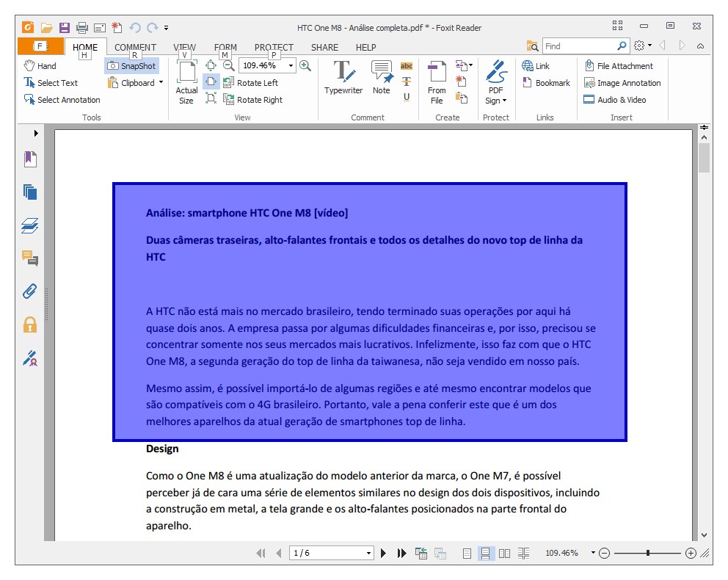728x580 pixels.
Task: Click the zoom slider handle
Action: pyautogui.click(x=648, y=553)
